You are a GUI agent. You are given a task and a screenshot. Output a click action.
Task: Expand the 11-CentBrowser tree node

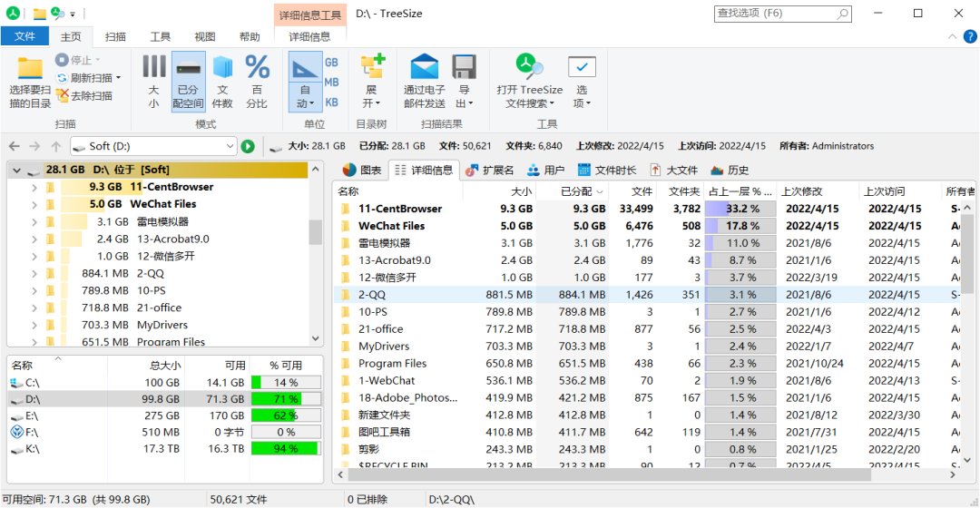point(34,187)
